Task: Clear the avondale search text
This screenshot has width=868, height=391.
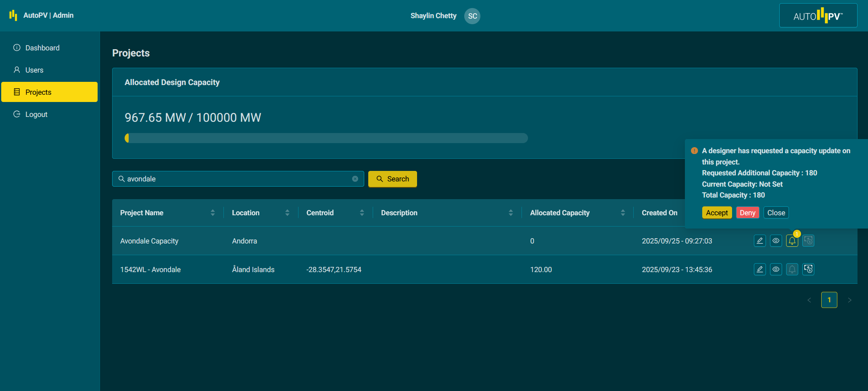Action: [355, 179]
